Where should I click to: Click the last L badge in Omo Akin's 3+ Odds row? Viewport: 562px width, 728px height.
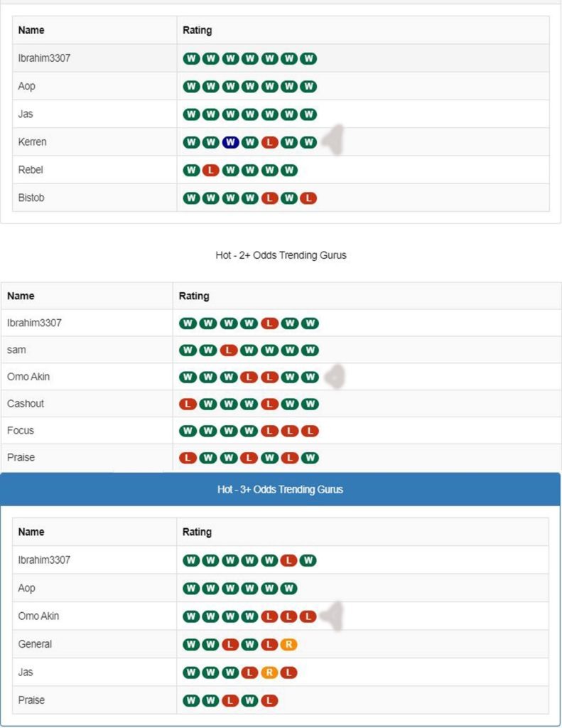(x=308, y=616)
